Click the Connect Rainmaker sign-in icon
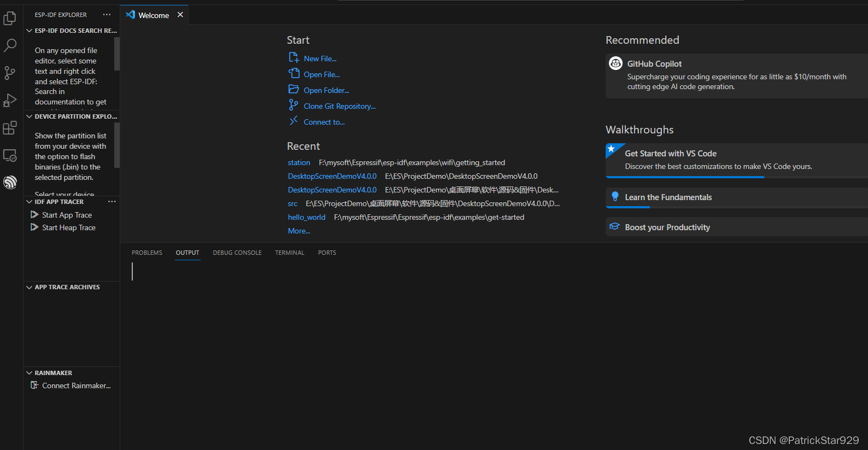 (34, 385)
